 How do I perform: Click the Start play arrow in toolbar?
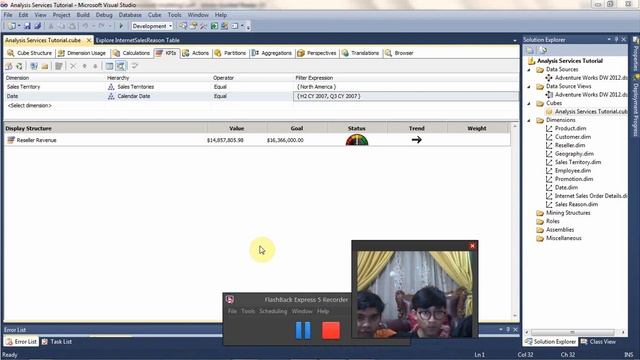pyautogui.click(x=121, y=26)
